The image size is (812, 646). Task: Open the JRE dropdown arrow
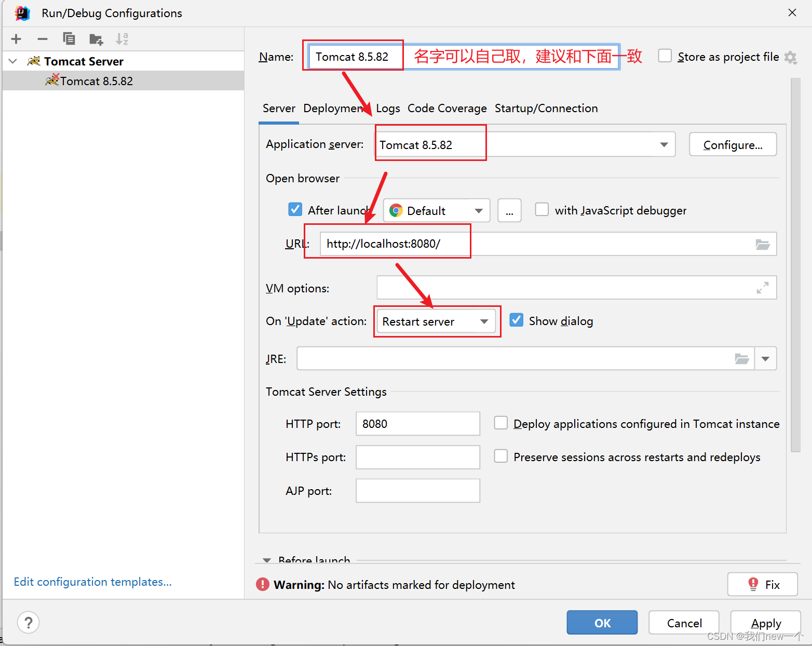tap(765, 359)
